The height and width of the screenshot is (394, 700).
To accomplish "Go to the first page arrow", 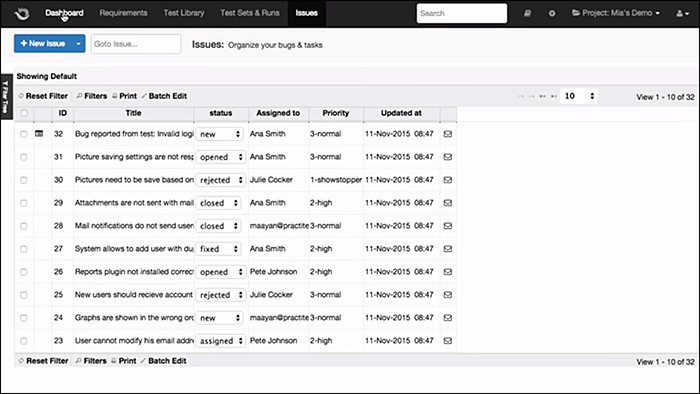I will (521, 96).
